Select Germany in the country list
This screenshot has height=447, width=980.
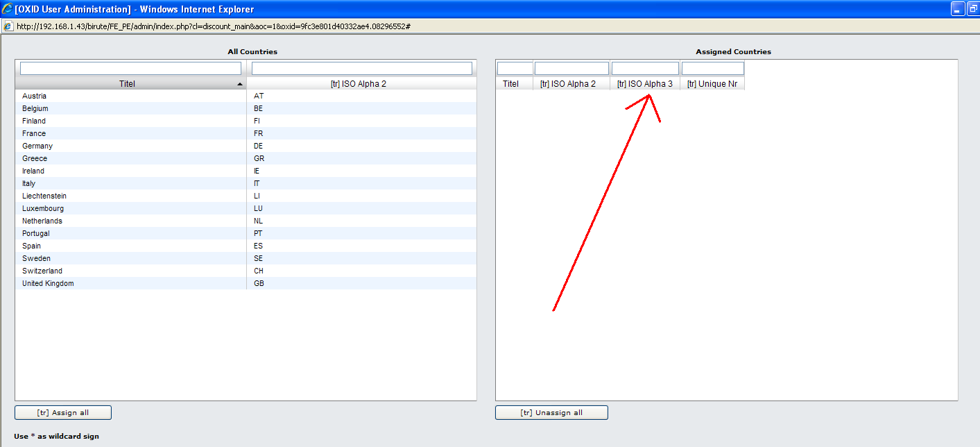(x=37, y=146)
